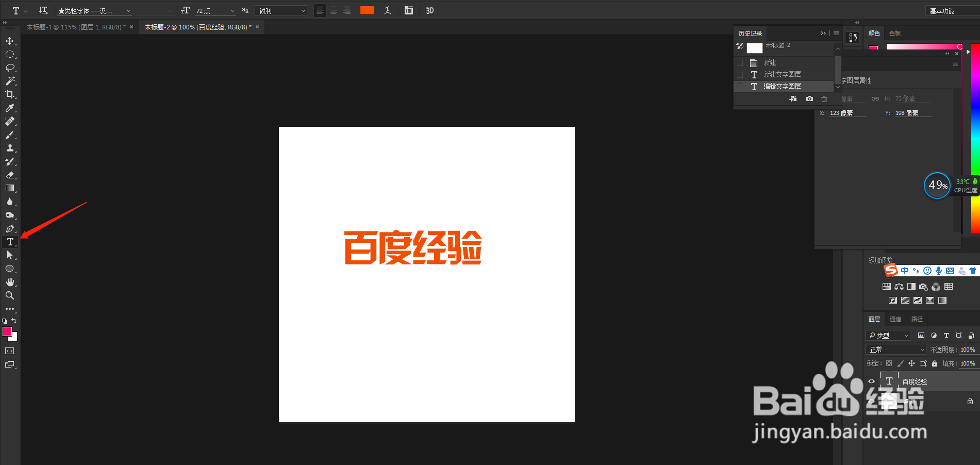Toggle 3D text extrusion
Viewport: 980px width, 465px height.
(430, 10)
